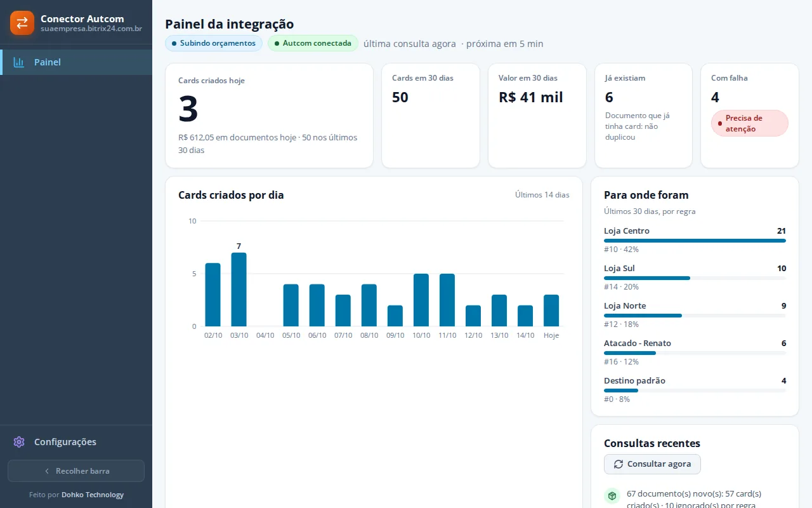Screen dimensions: 812x508
Task: Open Configurações in the sidebar
Action: click(x=76, y=442)
